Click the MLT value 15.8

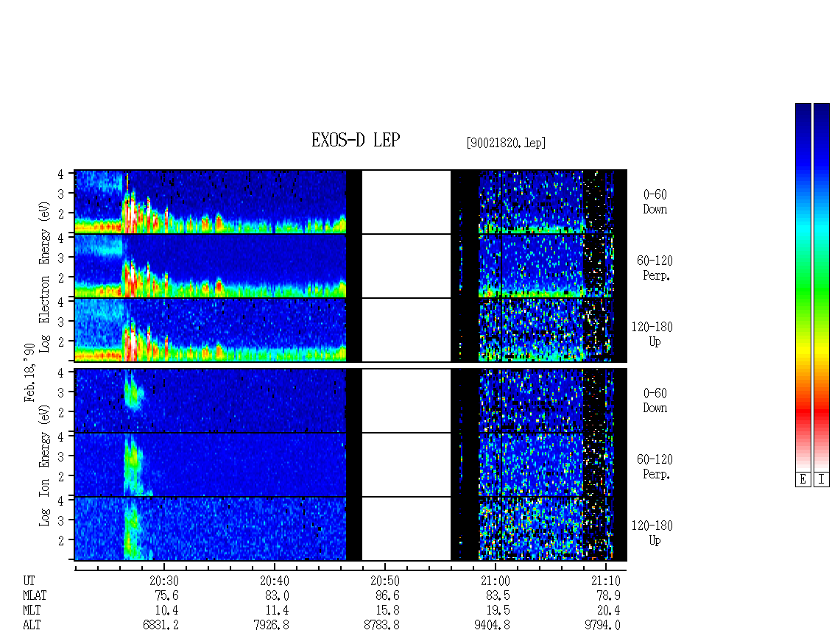click(x=387, y=611)
